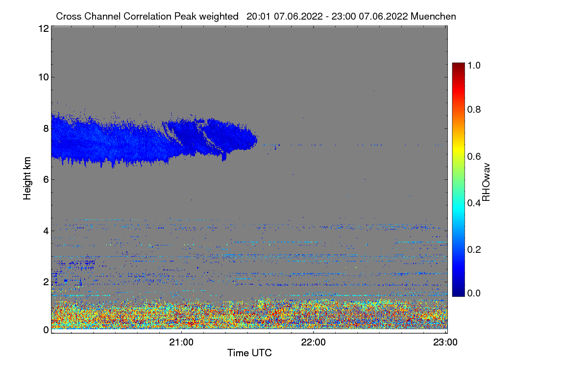Click the height tick label '0'

pyautogui.click(x=45, y=330)
